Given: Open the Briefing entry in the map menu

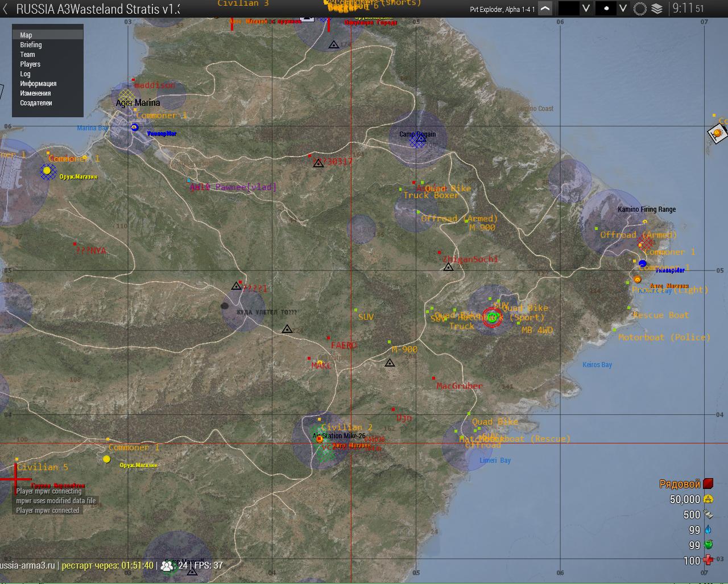Looking at the screenshot, I should (31, 45).
